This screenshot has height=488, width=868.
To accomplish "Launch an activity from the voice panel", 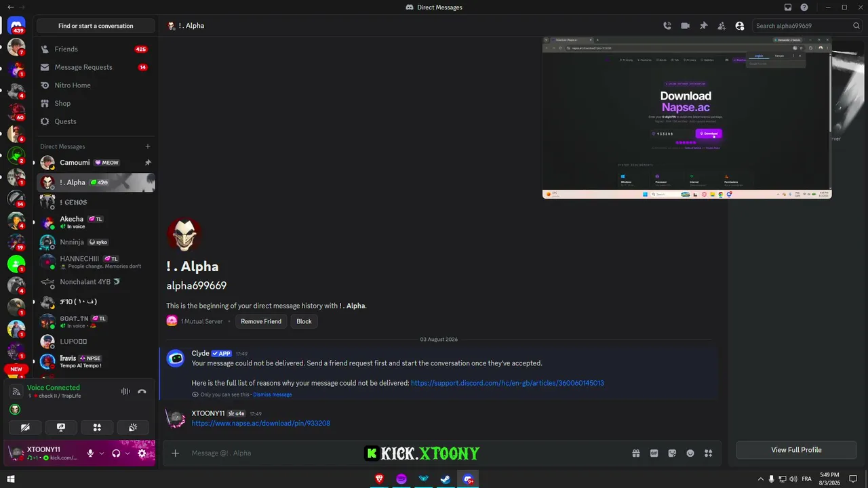I will (x=97, y=427).
